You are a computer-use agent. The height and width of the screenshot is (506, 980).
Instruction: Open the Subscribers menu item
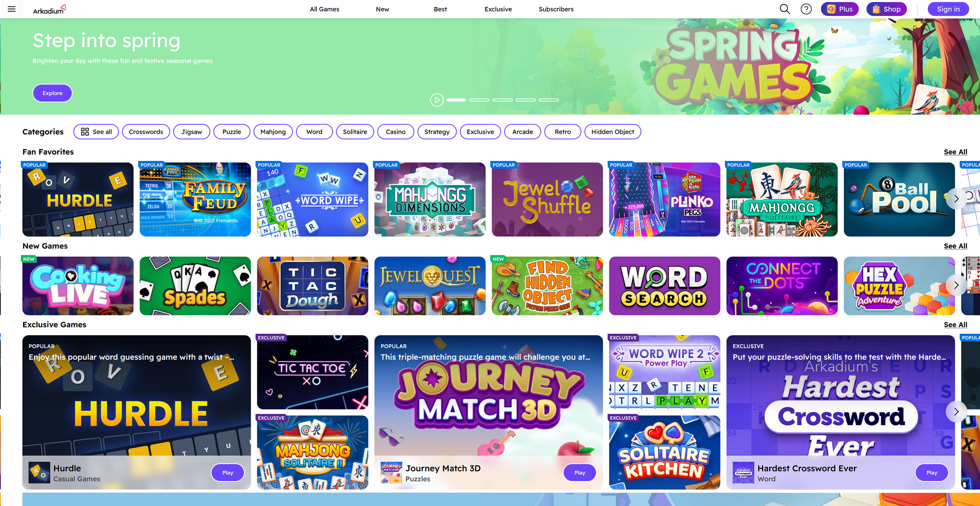(556, 9)
